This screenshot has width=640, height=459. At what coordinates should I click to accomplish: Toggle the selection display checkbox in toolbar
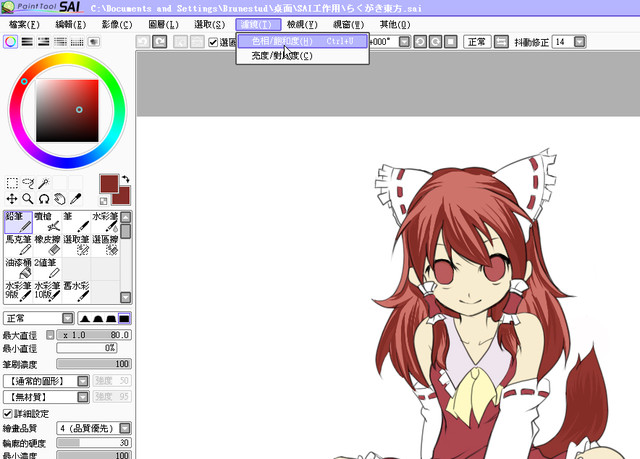click(x=213, y=42)
